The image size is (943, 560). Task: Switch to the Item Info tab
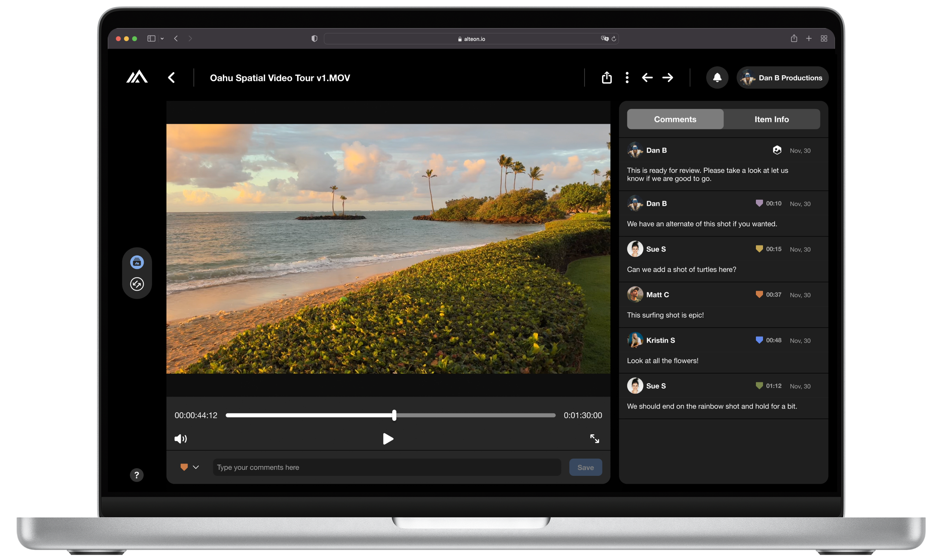tap(771, 119)
